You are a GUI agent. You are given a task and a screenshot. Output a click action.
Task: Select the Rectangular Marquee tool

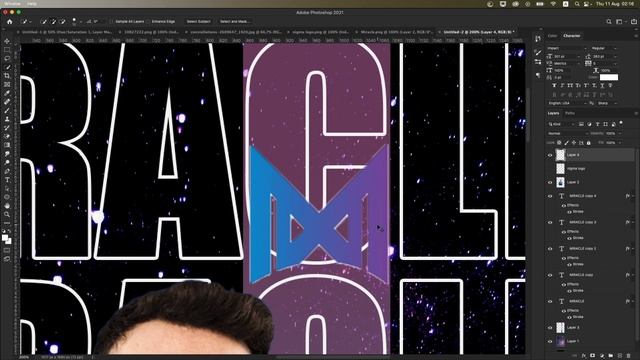point(7,50)
